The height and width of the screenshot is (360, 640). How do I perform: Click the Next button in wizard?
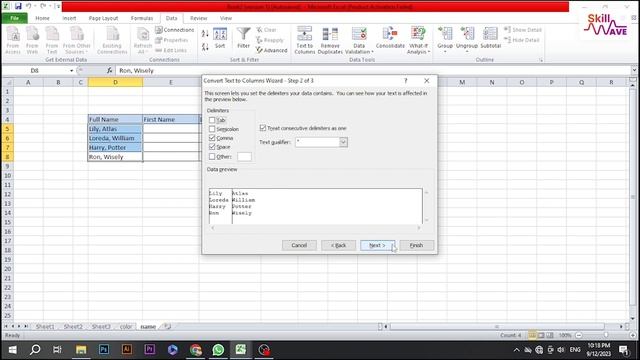(x=377, y=245)
